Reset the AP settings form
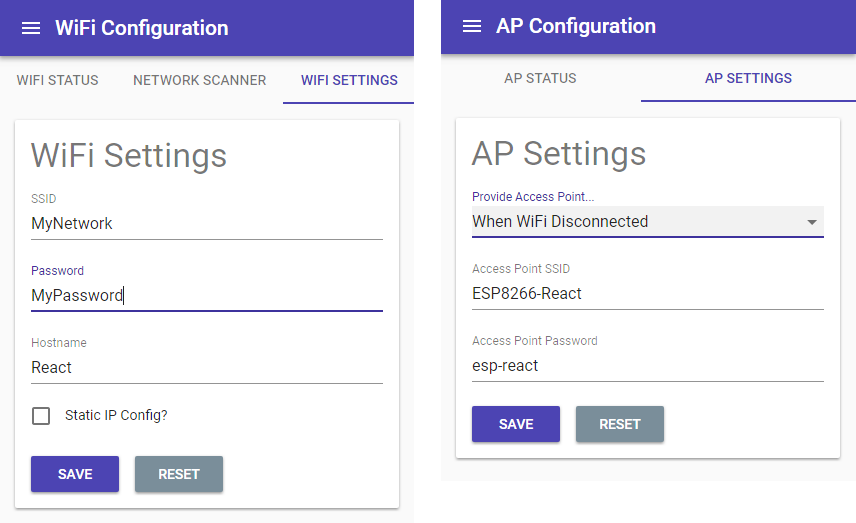 (620, 424)
